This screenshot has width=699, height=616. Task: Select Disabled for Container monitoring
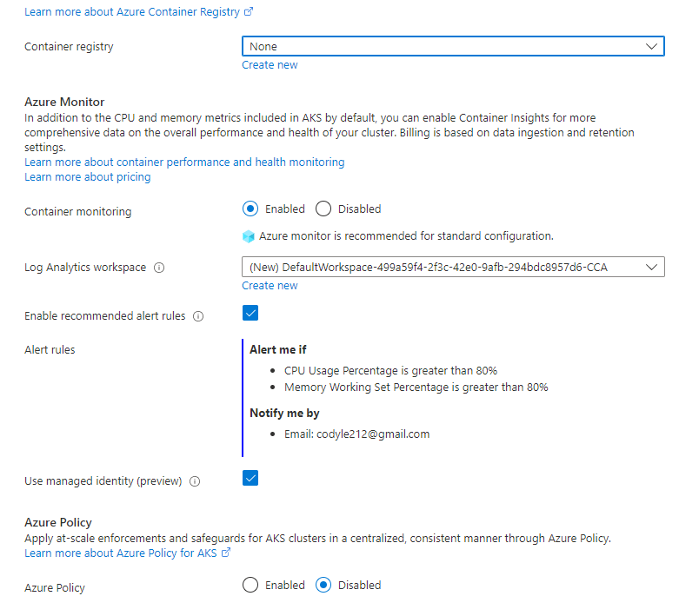pos(323,209)
